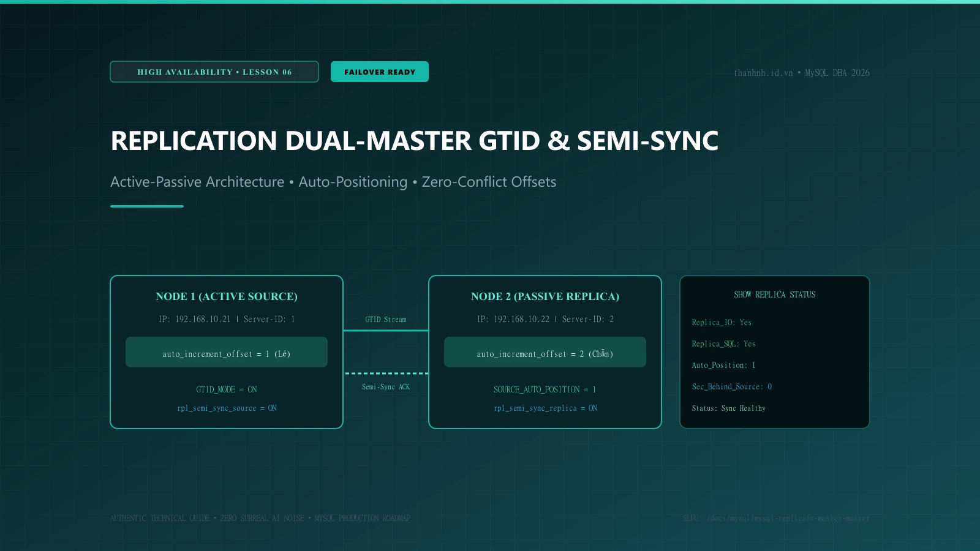The width and height of the screenshot is (980, 551).
Task: Click auto_increment_offset = 2 (Chẵn) box
Action: (545, 352)
